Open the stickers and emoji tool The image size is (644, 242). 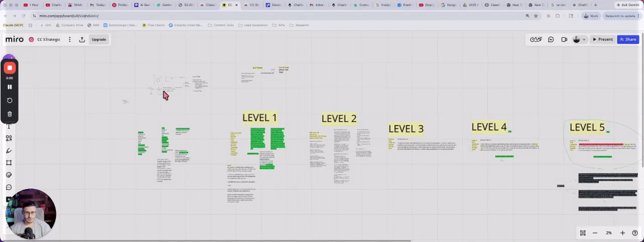(x=9, y=175)
